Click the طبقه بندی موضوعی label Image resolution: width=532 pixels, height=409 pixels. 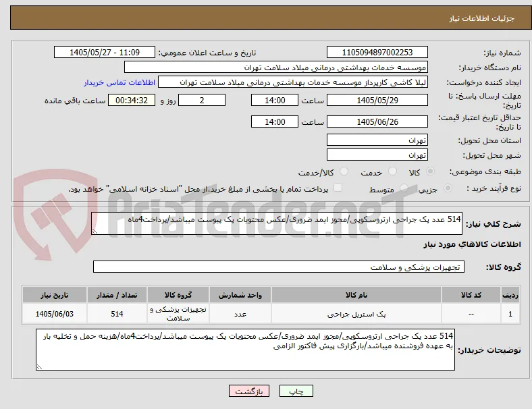485,171
